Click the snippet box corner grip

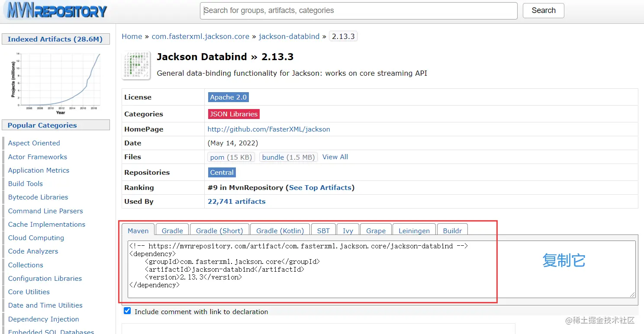point(632,294)
